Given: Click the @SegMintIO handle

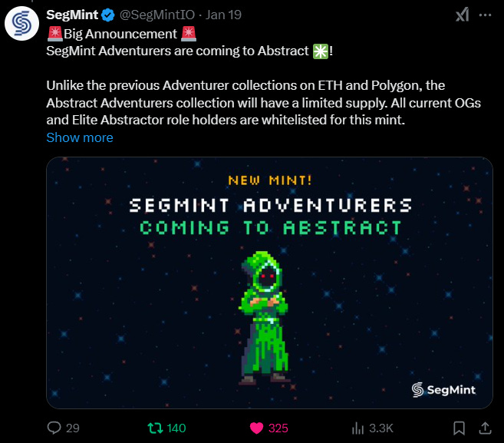Looking at the screenshot, I should coord(157,15).
